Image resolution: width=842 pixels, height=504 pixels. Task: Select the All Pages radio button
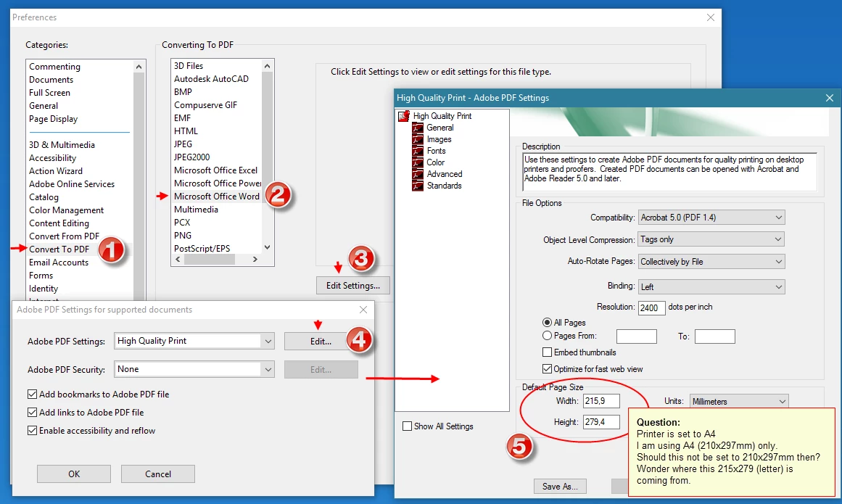click(x=548, y=323)
